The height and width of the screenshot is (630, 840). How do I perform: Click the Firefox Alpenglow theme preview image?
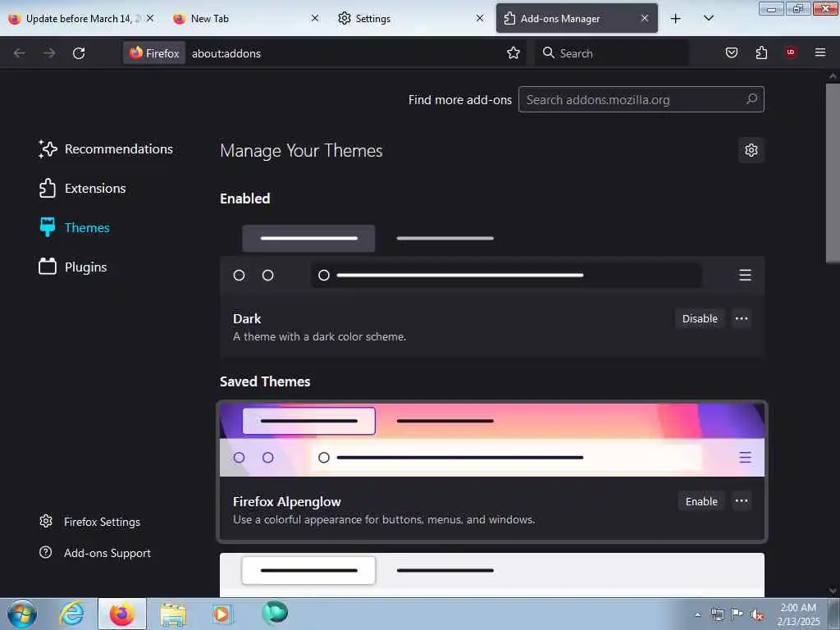click(x=492, y=440)
